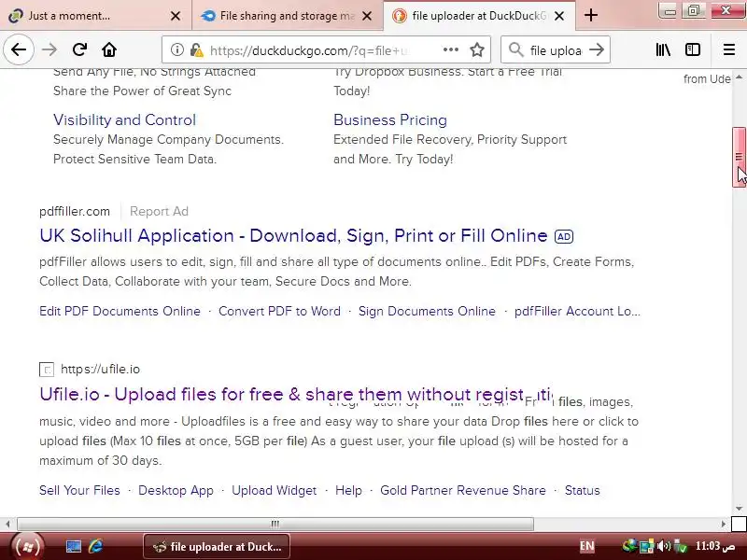Switch to 'File sharing and storage' tab

[x=287, y=16]
